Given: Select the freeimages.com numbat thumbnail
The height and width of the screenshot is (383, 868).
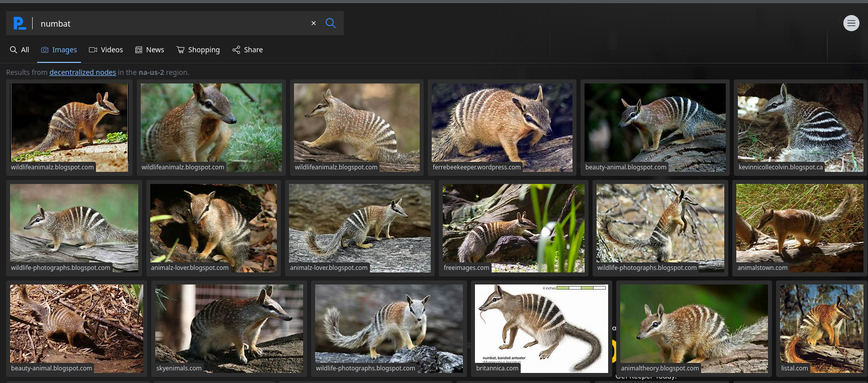Looking at the screenshot, I should (x=513, y=226).
